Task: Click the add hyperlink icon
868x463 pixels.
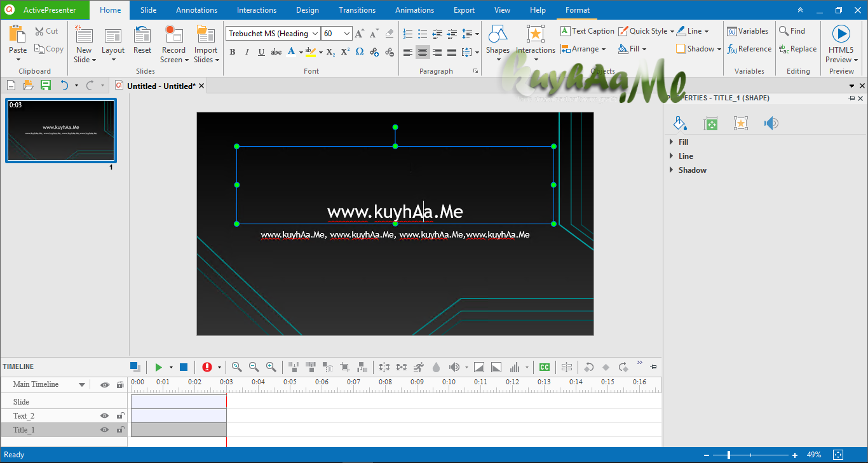Action: tap(374, 52)
